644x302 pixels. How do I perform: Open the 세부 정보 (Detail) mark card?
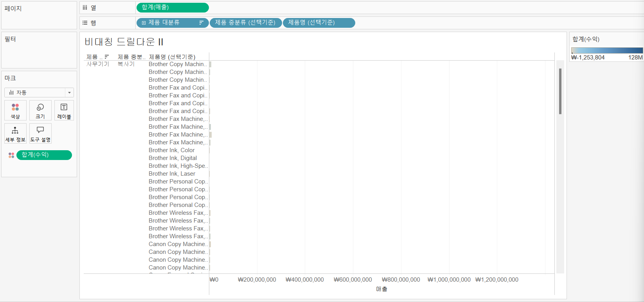pos(15,133)
